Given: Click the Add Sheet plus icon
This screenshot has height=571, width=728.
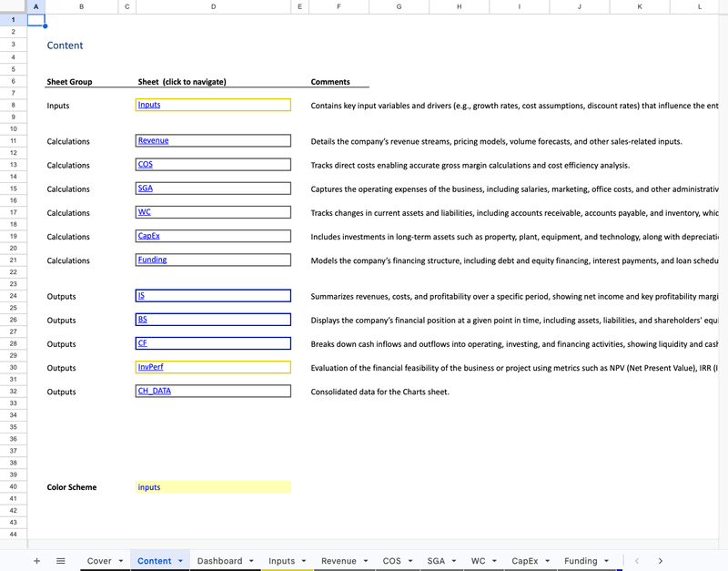Looking at the screenshot, I should pos(36,561).
